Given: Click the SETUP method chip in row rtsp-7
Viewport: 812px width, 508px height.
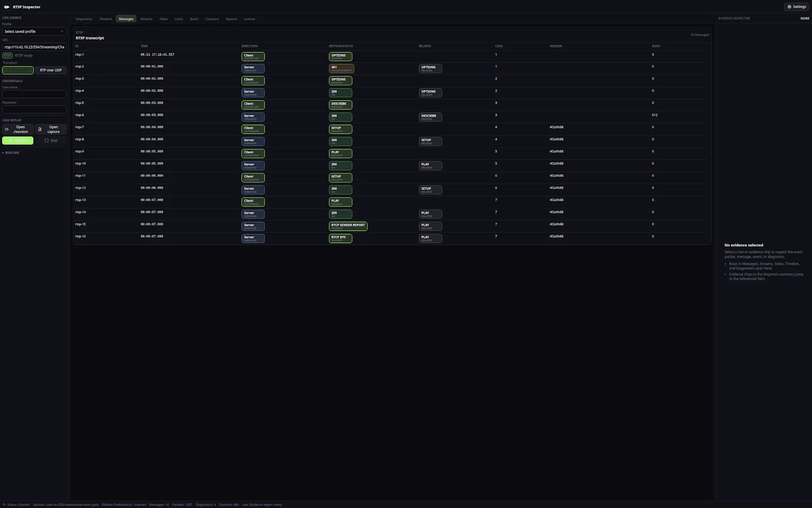Looking at the screenshot, I should click(341, 129).
